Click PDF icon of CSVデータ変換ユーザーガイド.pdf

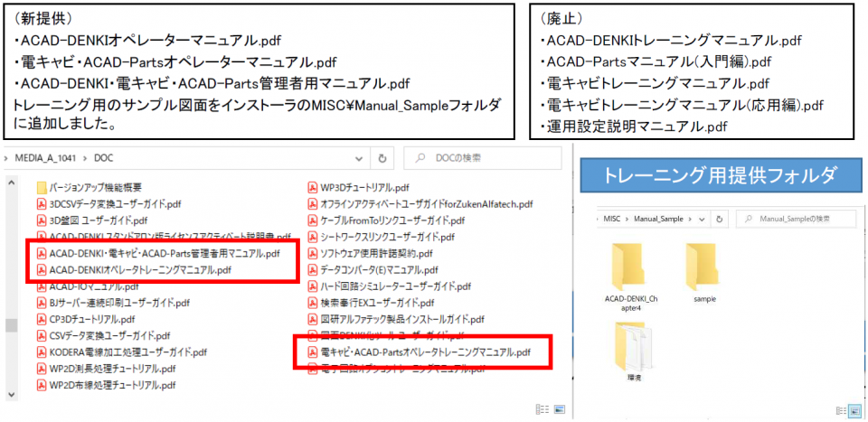tap(41, 336)
